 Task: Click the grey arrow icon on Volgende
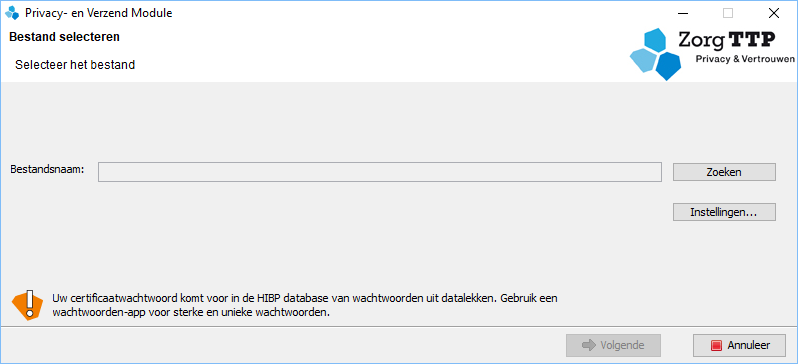pyautogui.click(x=589, y=346)
